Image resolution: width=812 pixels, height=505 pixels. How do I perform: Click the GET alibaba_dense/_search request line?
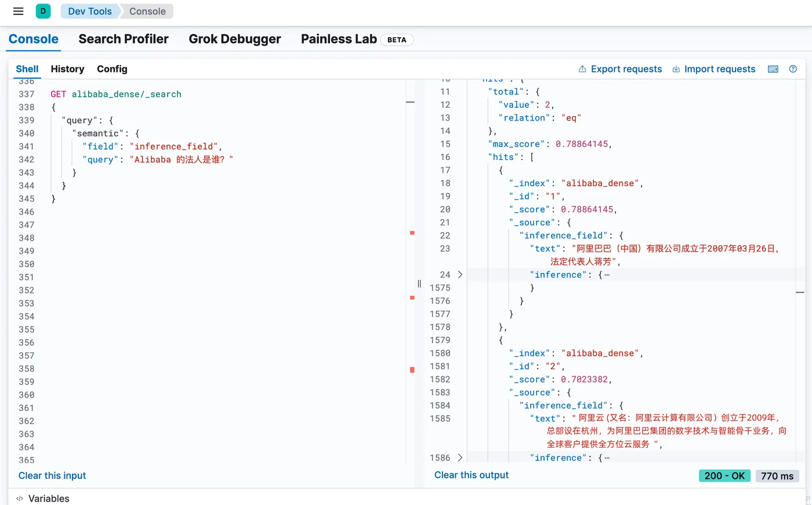click(x=116, y=94)
